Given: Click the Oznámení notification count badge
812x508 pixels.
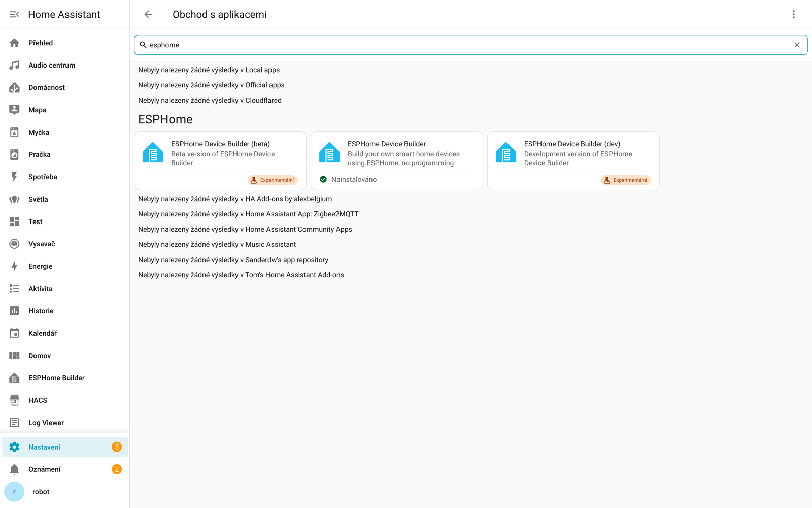Looking at the screenshot, I should pos(117,469).
